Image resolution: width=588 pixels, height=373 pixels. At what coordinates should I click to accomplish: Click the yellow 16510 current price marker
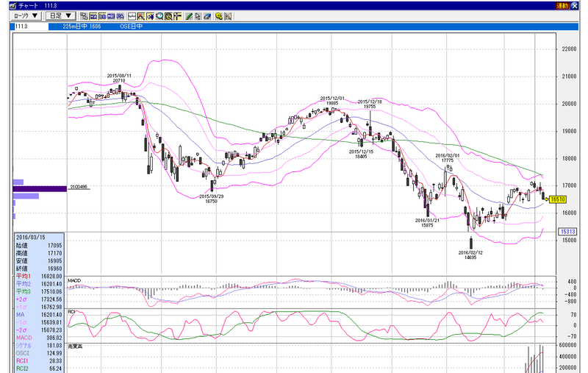558,199
